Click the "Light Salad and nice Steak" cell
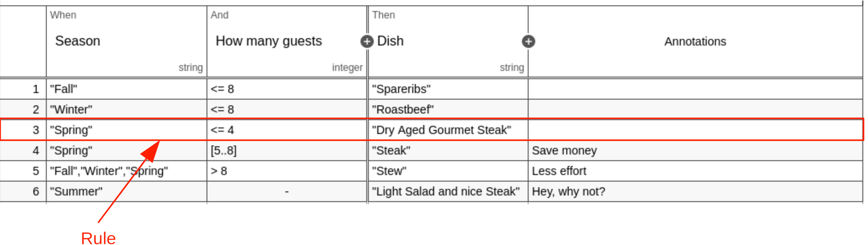This screenshot has width=868, height=245. (446, 191)
